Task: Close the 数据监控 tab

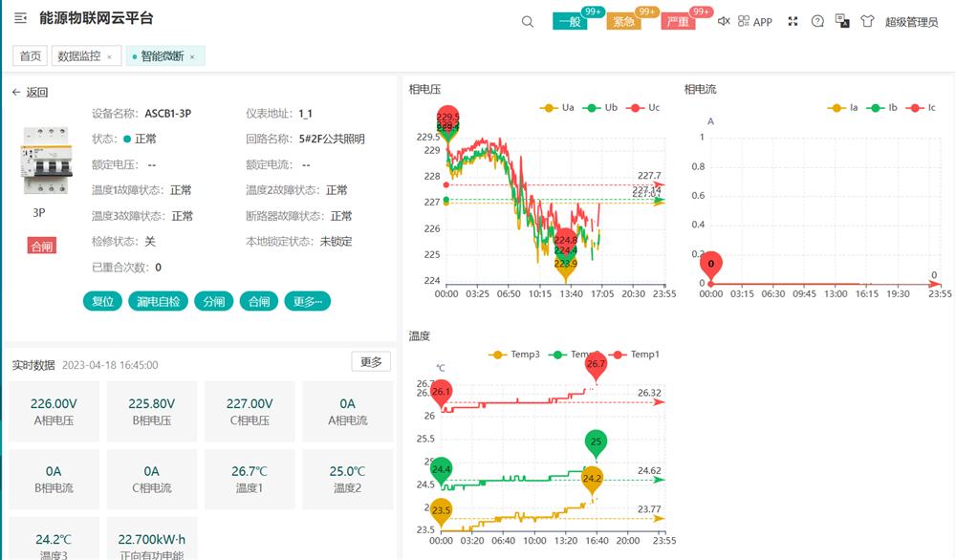Action: [109, 56]
